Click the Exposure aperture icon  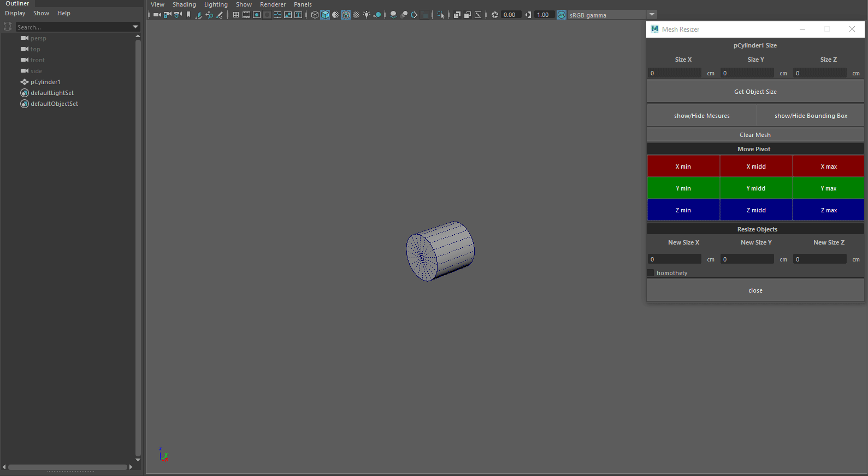pos(494,15)
